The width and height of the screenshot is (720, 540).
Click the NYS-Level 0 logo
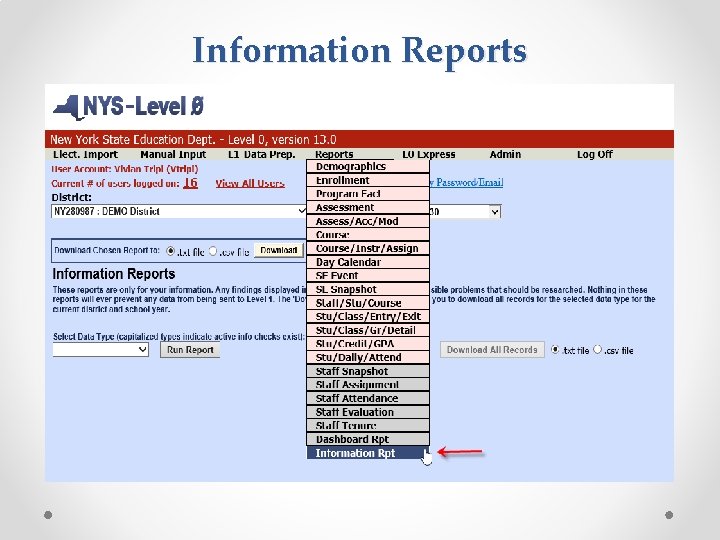128,107
